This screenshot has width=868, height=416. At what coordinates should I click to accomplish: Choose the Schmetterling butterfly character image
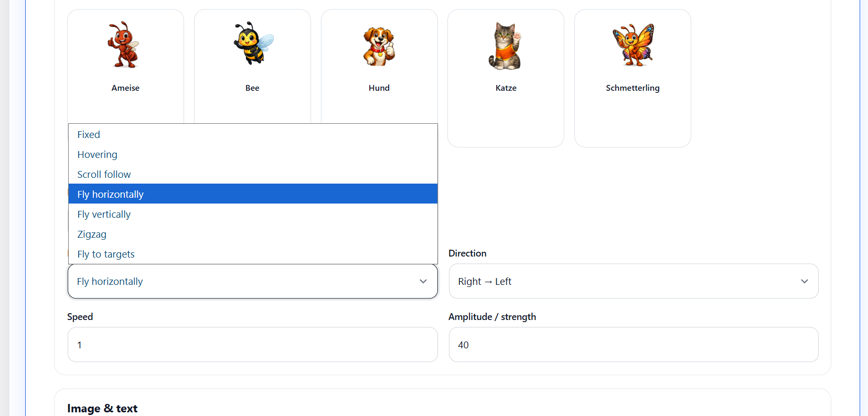(633, 45)
